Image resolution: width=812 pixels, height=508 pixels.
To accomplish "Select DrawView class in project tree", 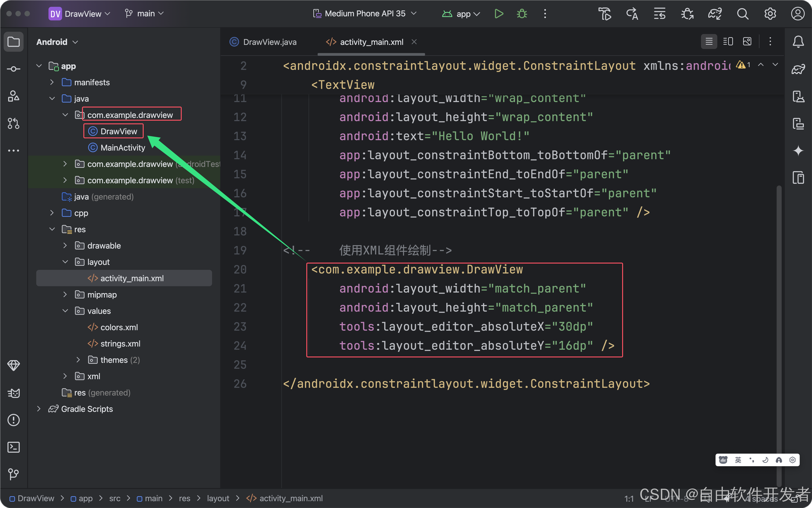I will pos(118,131).
